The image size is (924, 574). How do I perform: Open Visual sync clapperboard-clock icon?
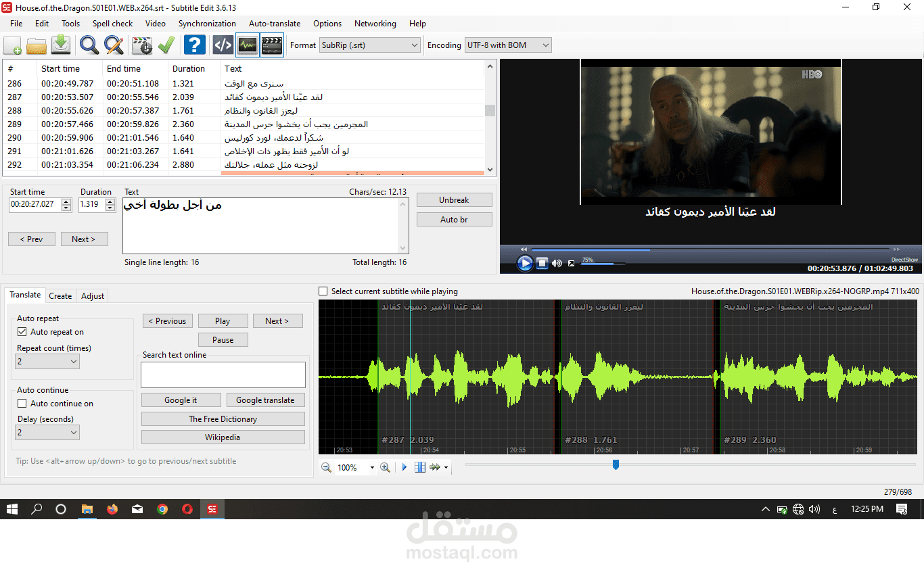(x=142, y=45)
